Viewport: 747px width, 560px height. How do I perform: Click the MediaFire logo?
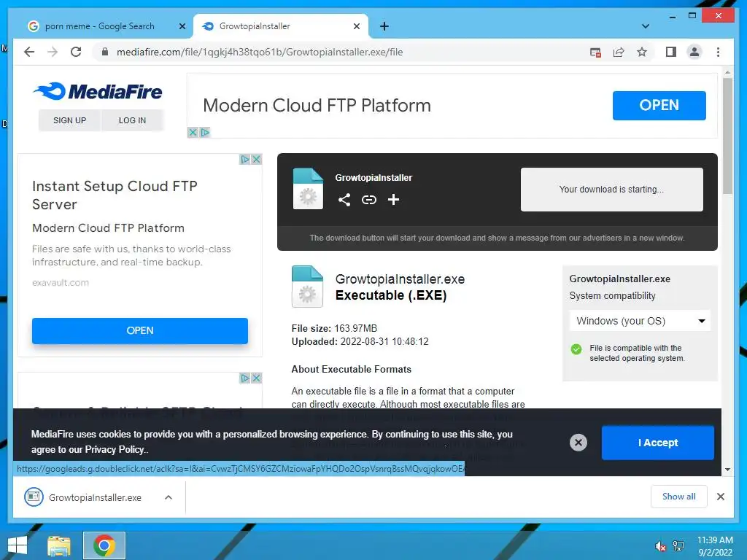coord(98,91)
